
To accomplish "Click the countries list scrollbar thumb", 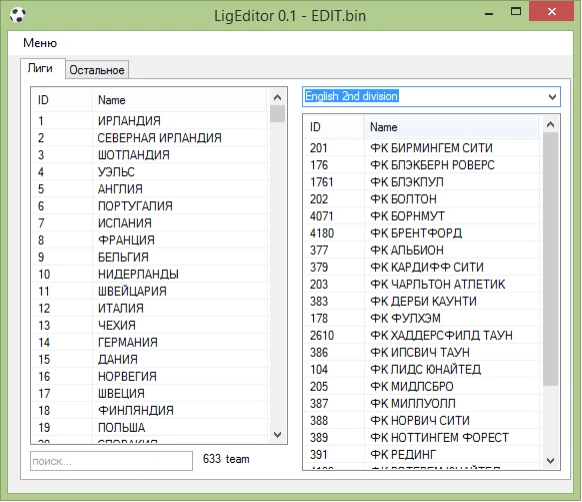I will (277, 114).
